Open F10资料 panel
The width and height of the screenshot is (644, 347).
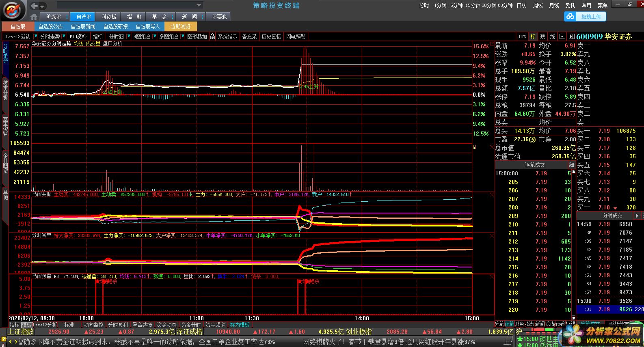pyautogui.click(x=78, y=37)
